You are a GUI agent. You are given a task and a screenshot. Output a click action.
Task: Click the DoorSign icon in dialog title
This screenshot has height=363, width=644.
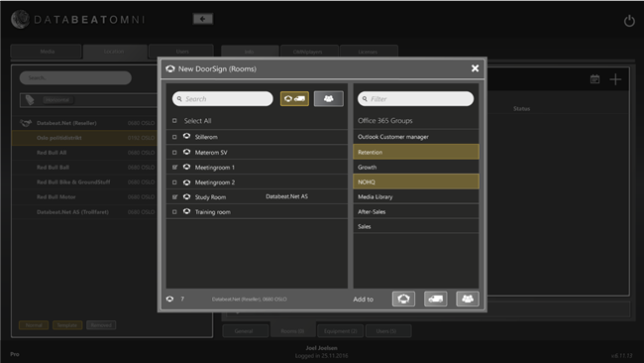(170, 68)
